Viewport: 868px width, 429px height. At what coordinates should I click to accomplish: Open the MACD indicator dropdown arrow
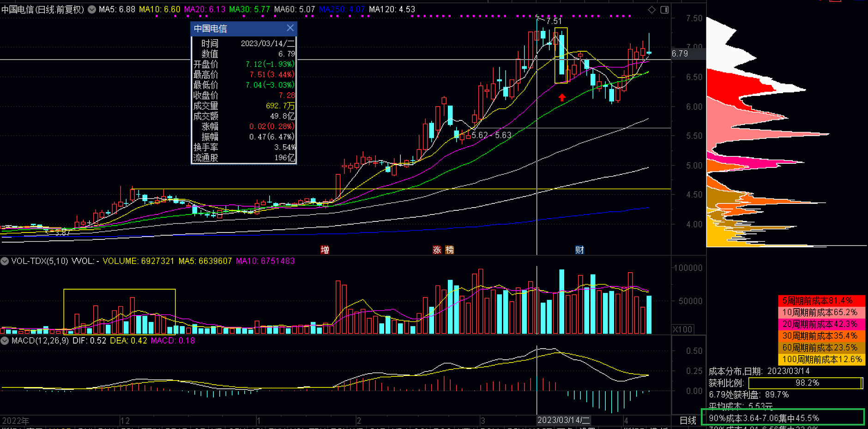click(x=5, y=341)
